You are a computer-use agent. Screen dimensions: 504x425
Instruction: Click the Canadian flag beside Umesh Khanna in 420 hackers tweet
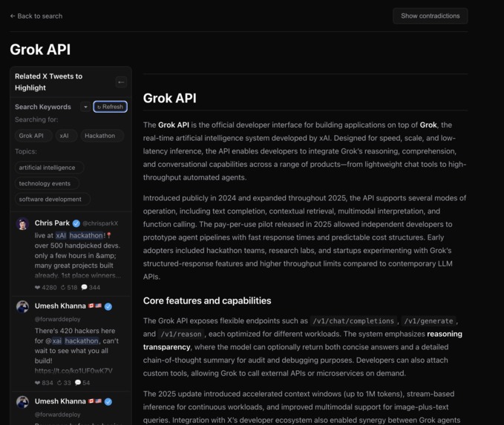coord(91,306)
